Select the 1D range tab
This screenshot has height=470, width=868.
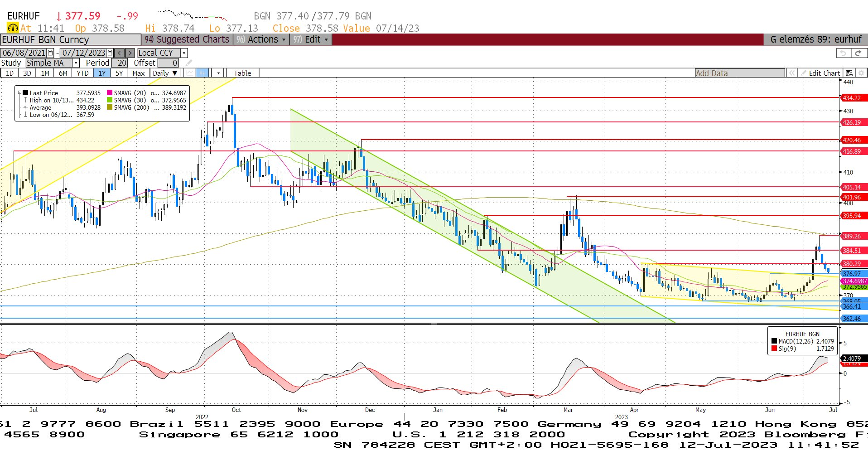(x=10, y=73)
